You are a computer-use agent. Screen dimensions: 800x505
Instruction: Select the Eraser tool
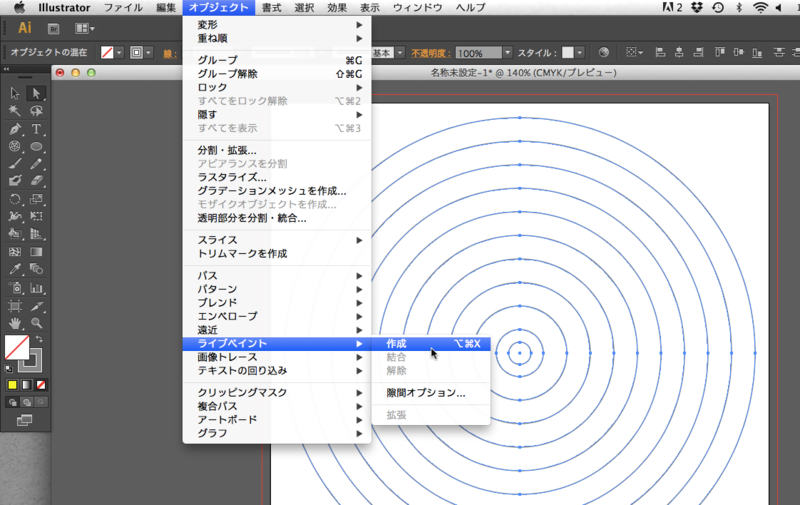pos(36,181)
